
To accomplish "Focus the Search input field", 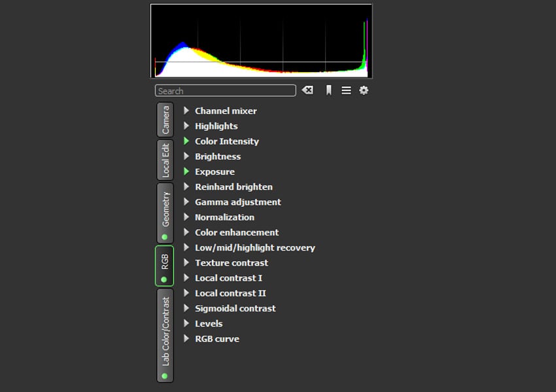I will (226, 91).
